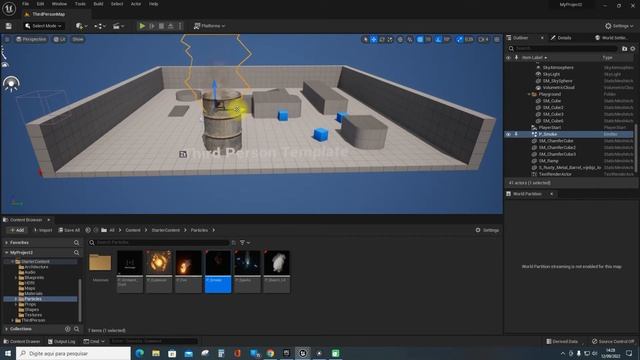
Task: Toggle visibility eye of P_Smoke actor
Action: 508,134
